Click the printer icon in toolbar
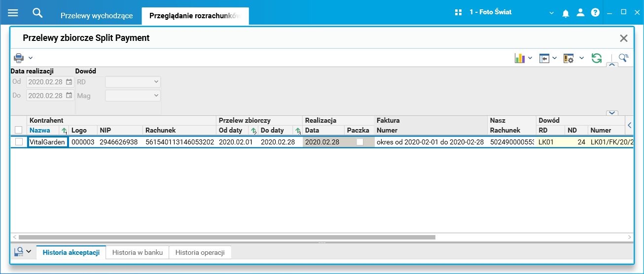644x274 pixels. [19, 58]
